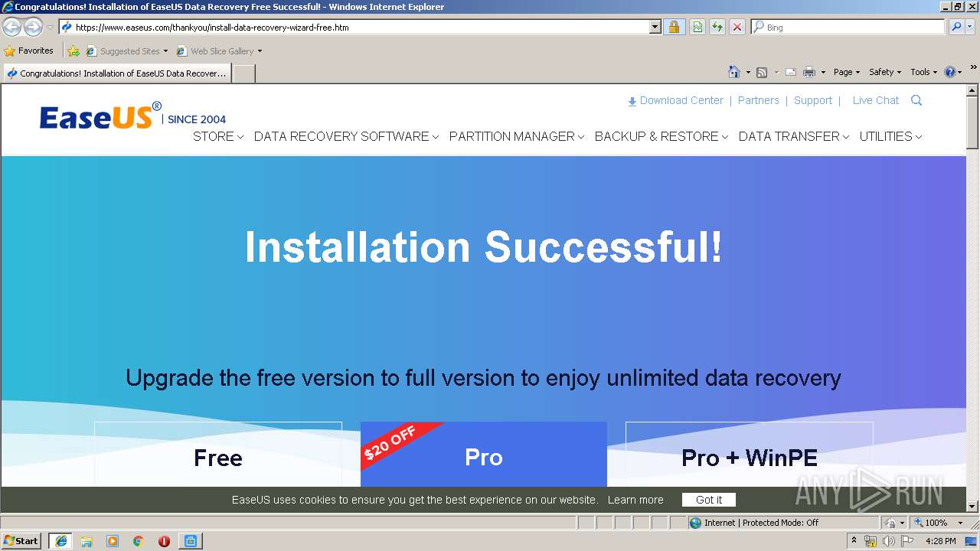Click the network tray icon
This screenshot has height=551, width=980.
tap(871, 541)
